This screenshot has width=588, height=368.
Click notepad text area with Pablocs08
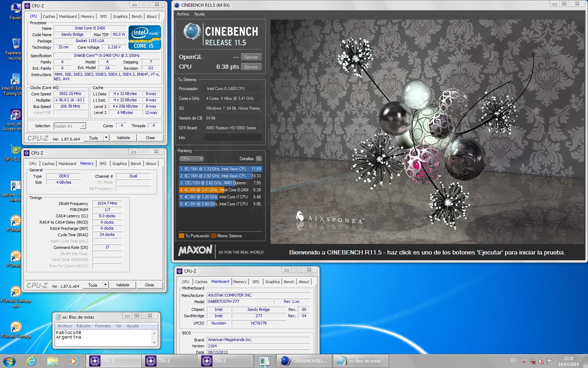tap(103, 338)
